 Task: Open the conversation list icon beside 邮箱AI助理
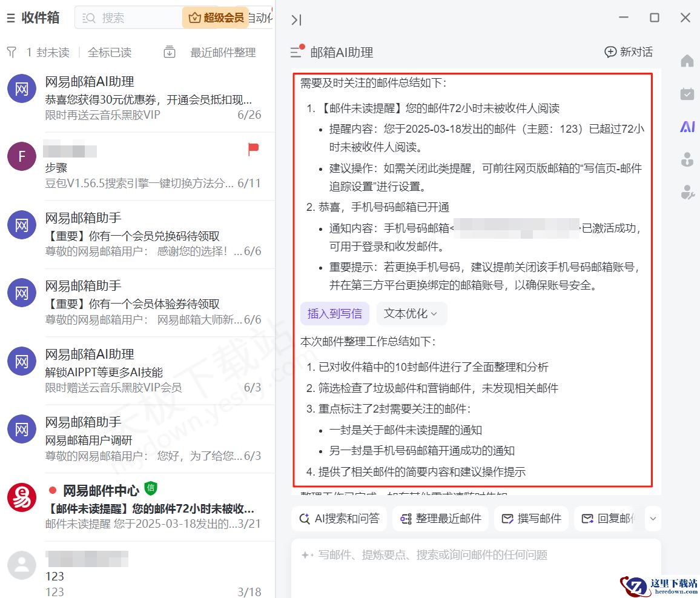click(297, 51)
